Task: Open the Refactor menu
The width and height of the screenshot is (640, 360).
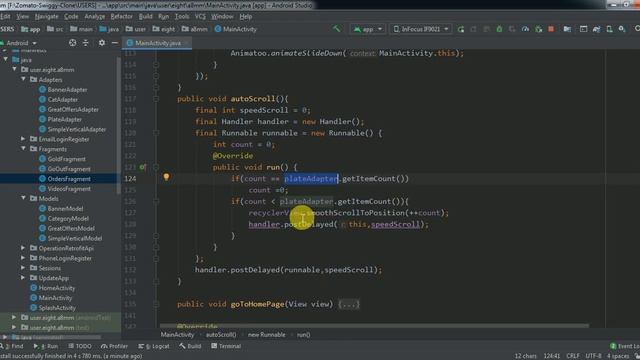Action: 122,16
